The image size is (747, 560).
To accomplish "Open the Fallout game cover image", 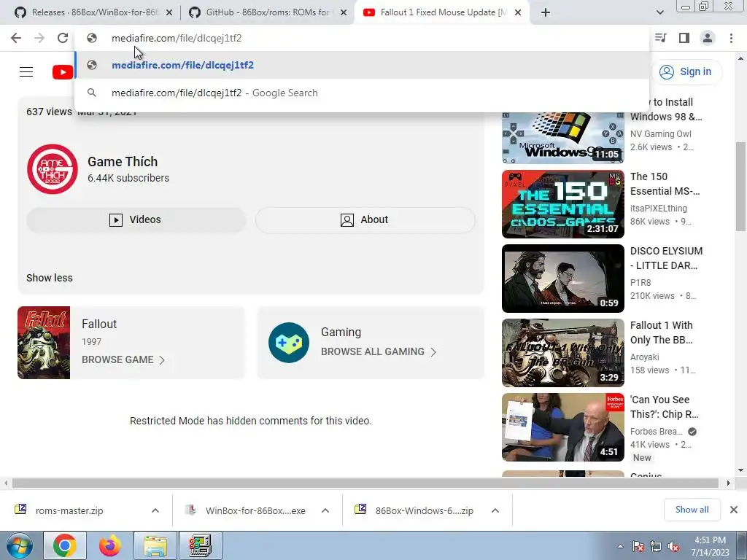I will coord(44,343).
